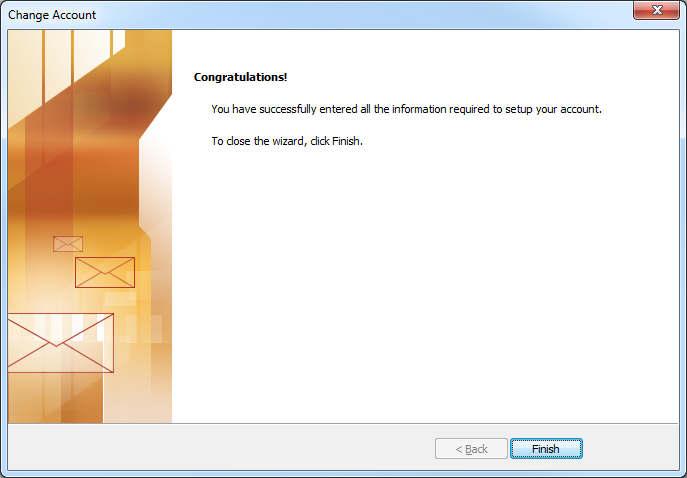Click the word 'information' in the success message

[x=419, y=109]
